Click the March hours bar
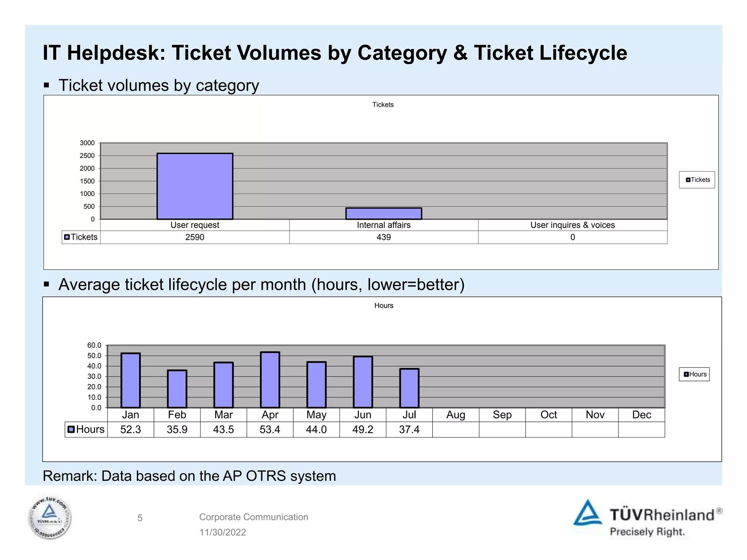 point(224,385)
